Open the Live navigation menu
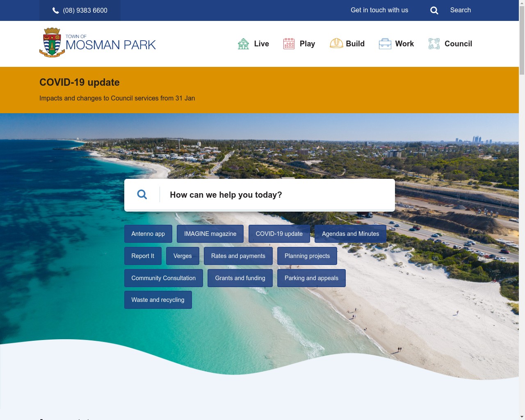This screenshot has height=420, width=525. coord(261,43)
